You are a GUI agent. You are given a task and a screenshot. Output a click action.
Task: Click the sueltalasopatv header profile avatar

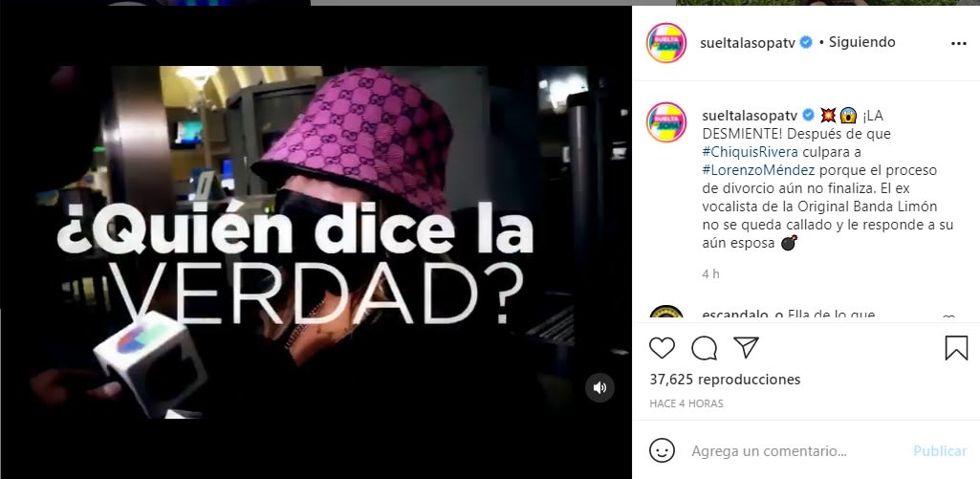tap(666, 42)
